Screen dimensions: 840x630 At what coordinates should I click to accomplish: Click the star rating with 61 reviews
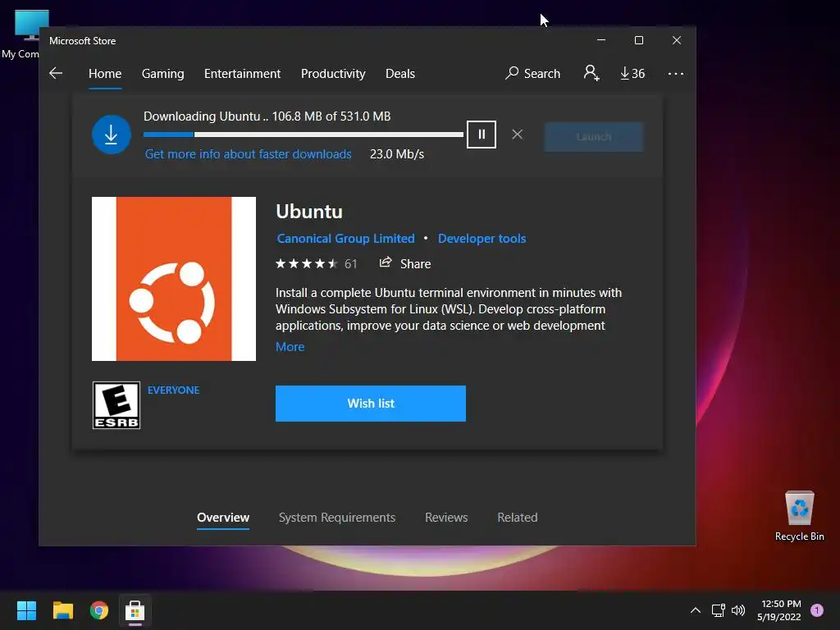pyautogui.click(x=316, y=263)
